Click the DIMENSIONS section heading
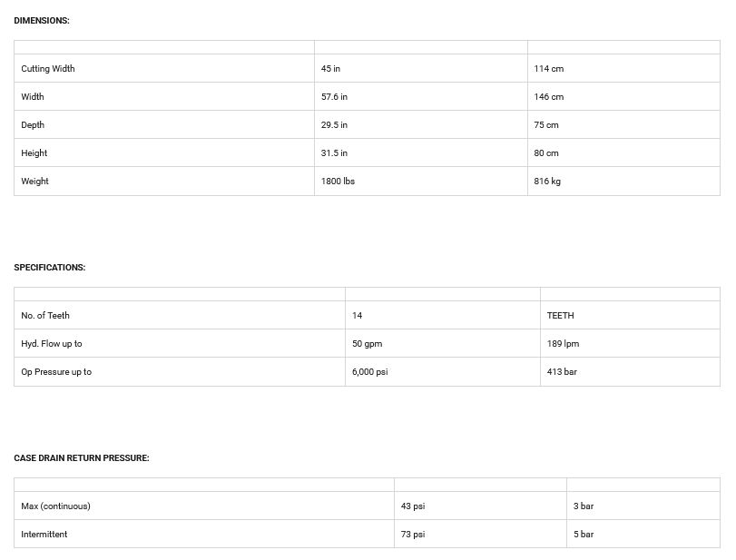 [x=42, y=21]
